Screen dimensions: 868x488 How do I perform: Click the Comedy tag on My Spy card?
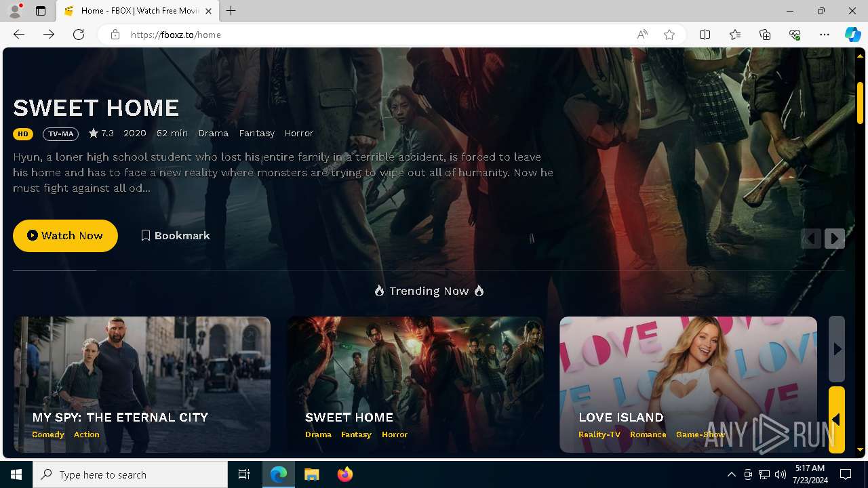click(x=48, y=434)
